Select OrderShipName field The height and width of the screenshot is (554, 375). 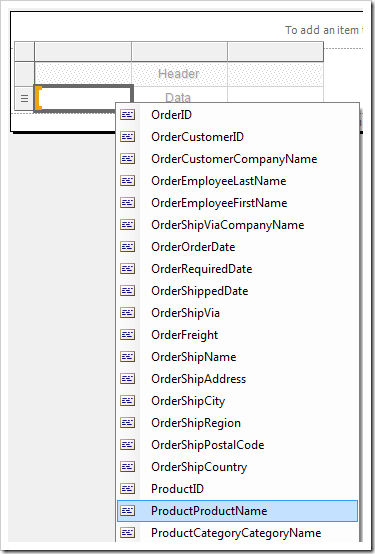click(237, 356)
